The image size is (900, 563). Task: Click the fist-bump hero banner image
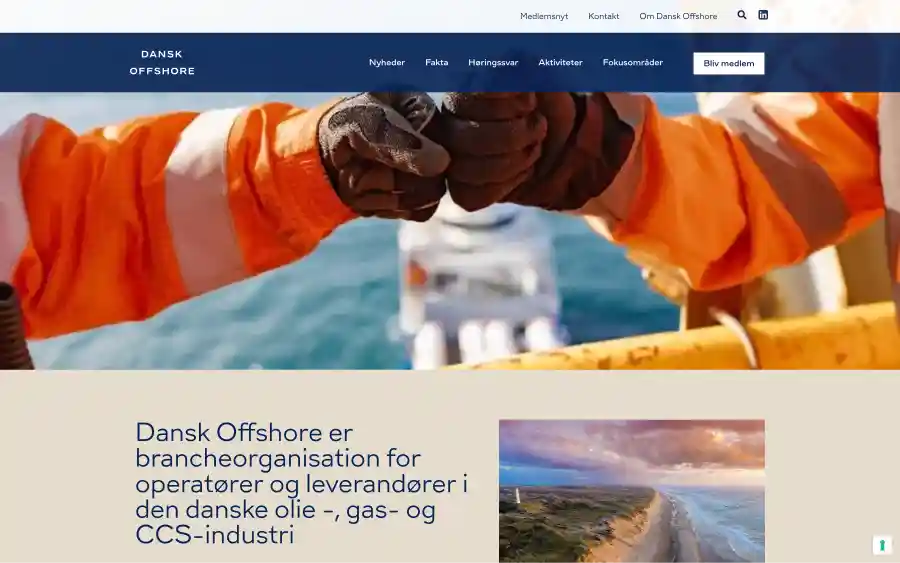tap(450, 231)
